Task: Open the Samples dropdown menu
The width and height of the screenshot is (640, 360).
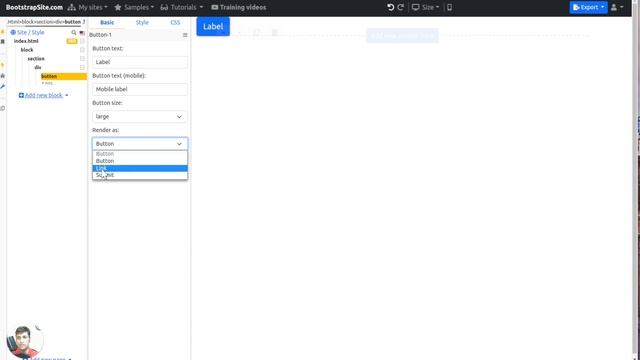Action: point(134,7)
